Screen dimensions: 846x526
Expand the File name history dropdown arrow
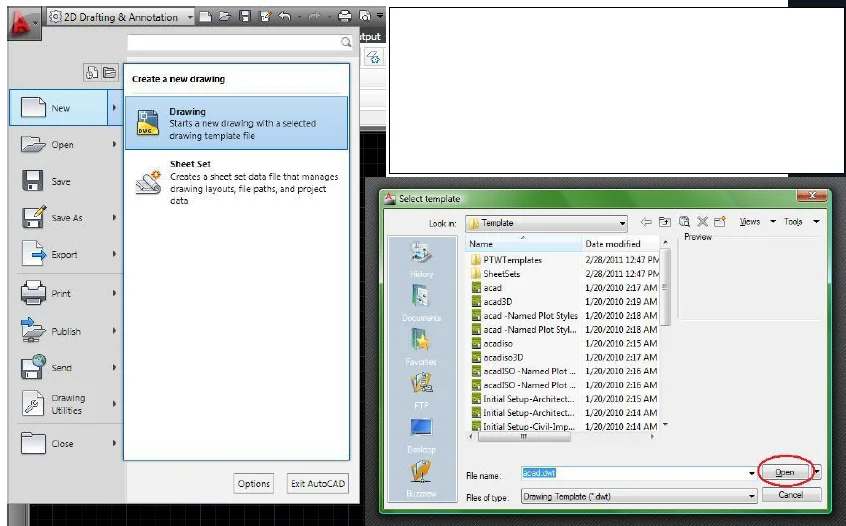(x=752, y=473)
